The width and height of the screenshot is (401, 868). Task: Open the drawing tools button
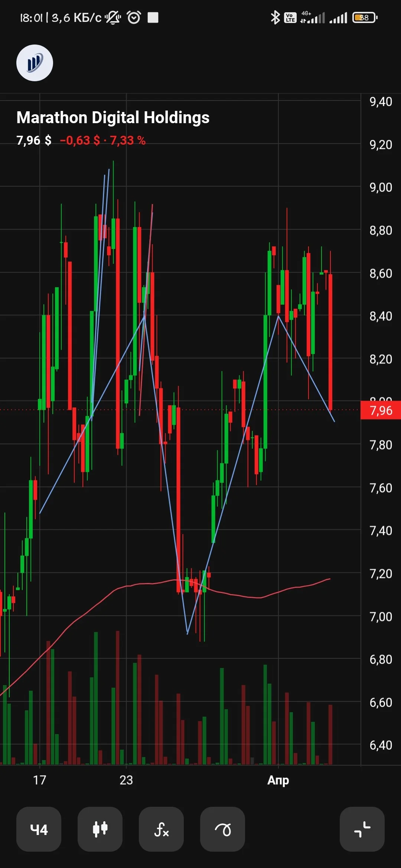(222, 829)
